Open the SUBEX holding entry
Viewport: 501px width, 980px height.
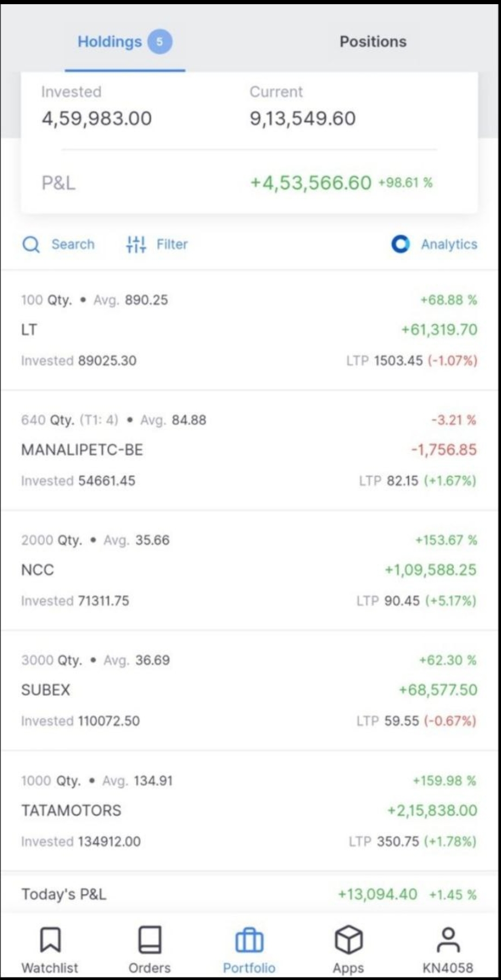tap(249, 690)
